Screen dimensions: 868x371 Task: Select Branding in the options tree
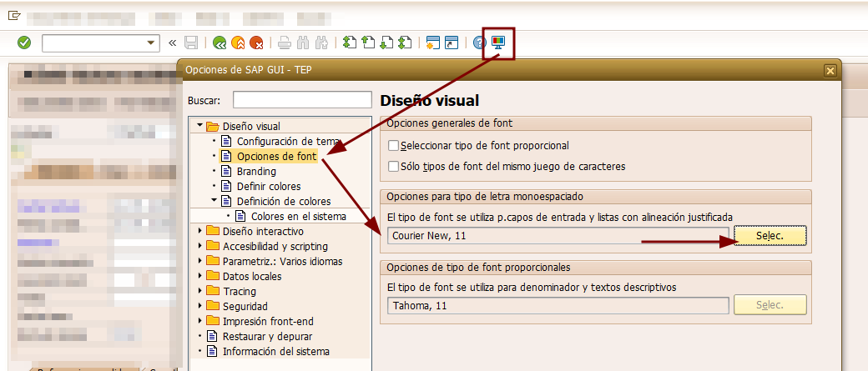pos(256,172)
